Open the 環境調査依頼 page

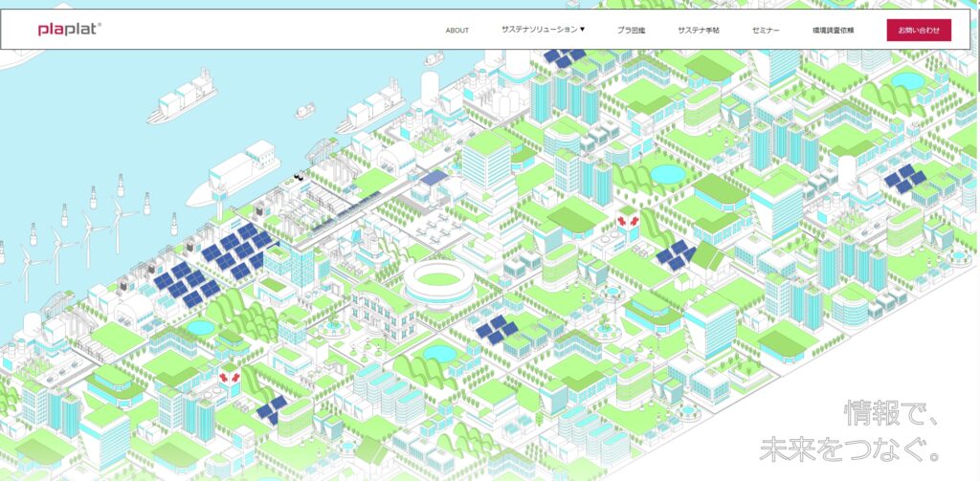point(834,30)
